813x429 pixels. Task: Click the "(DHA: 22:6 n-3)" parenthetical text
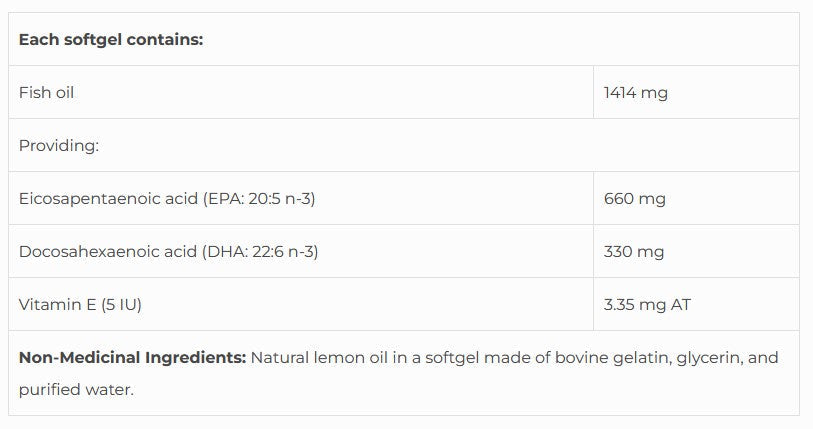tap(260, 252)
